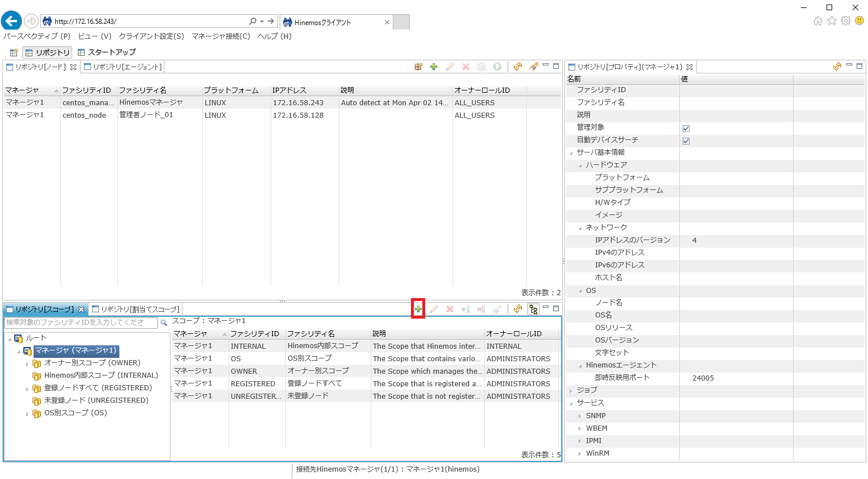Open the ビュー (V) menu
This screenshot has width=868, height=479.
click(94, 36)
